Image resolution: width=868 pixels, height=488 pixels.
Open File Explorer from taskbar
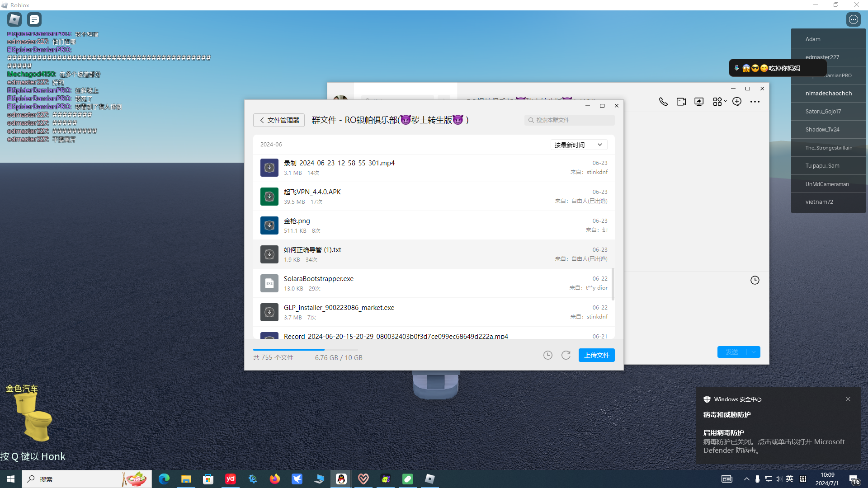186,479
